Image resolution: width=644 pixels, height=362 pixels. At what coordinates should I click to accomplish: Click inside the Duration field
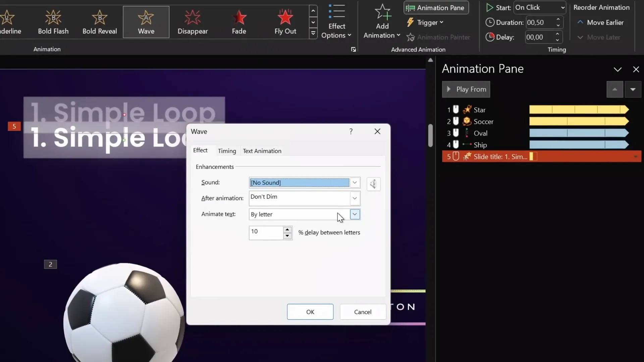pyautogui.click(x=539, y=22)
